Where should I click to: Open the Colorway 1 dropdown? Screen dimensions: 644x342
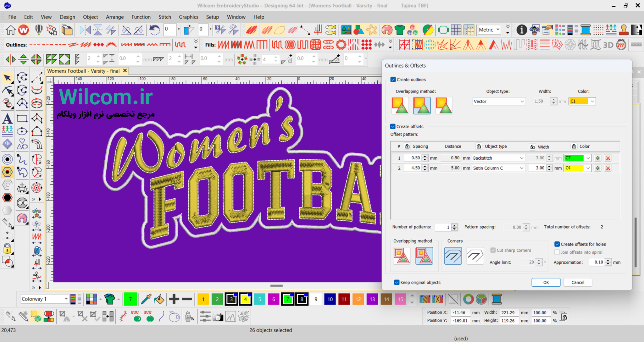click(44, 299)
